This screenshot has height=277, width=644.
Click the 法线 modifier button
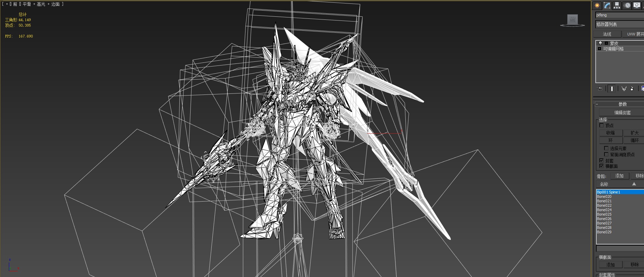pyautogui.click(x=607, y=34)
